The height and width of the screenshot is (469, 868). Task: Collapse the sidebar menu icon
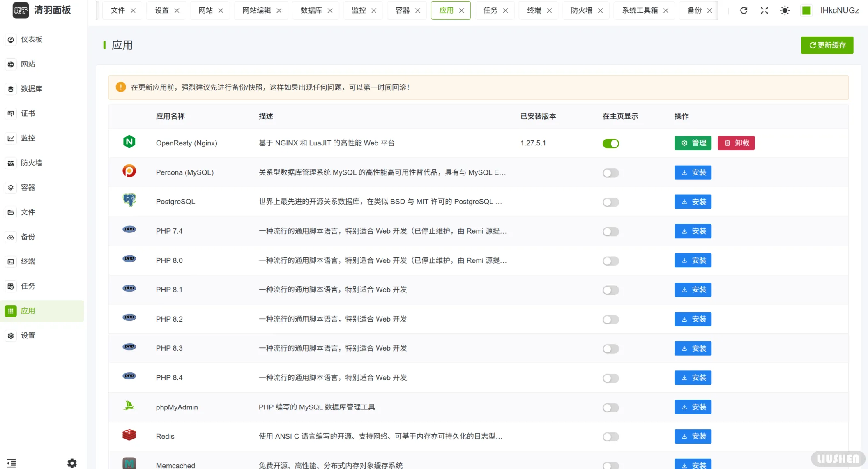[12, 463]
